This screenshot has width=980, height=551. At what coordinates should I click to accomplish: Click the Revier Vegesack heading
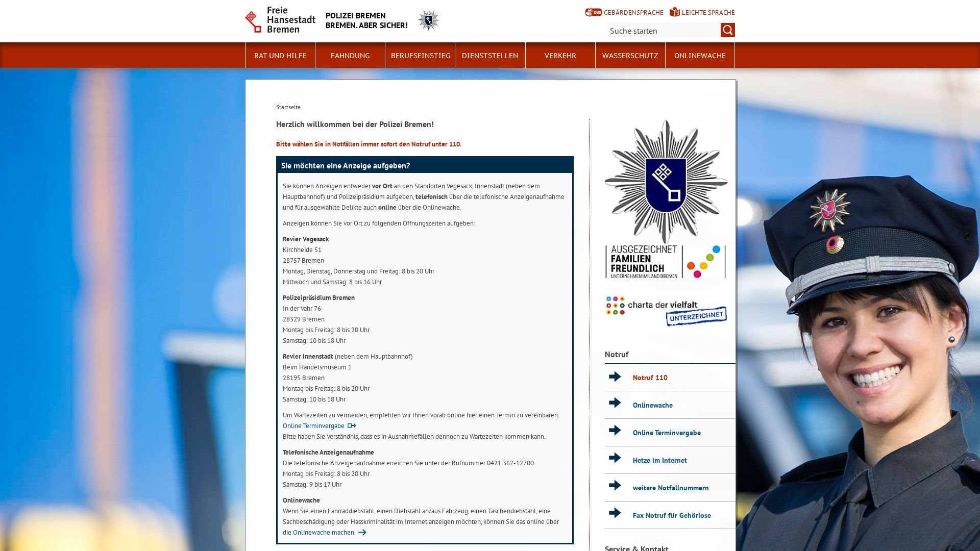pyautogui.click(x=306, y=239)
